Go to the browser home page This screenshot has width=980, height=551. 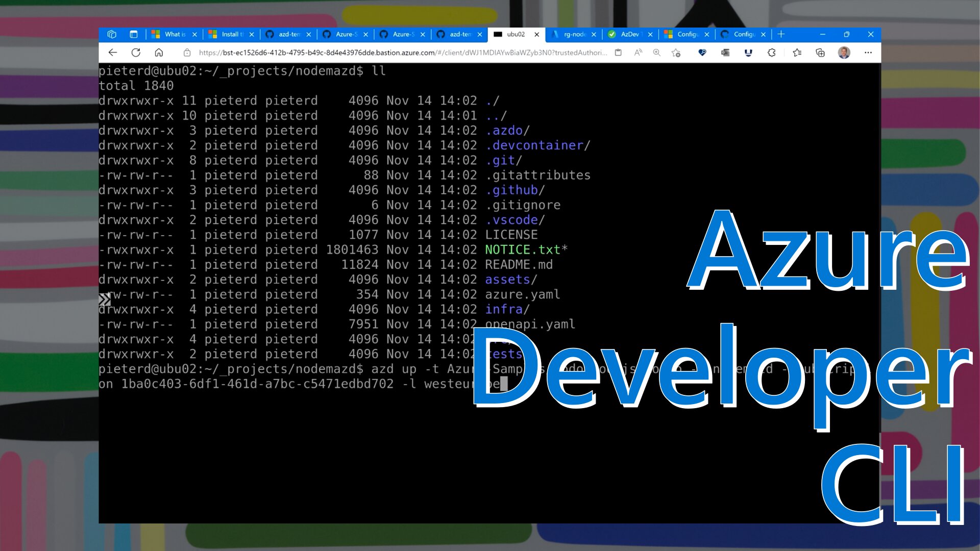(x=159, y=53)
